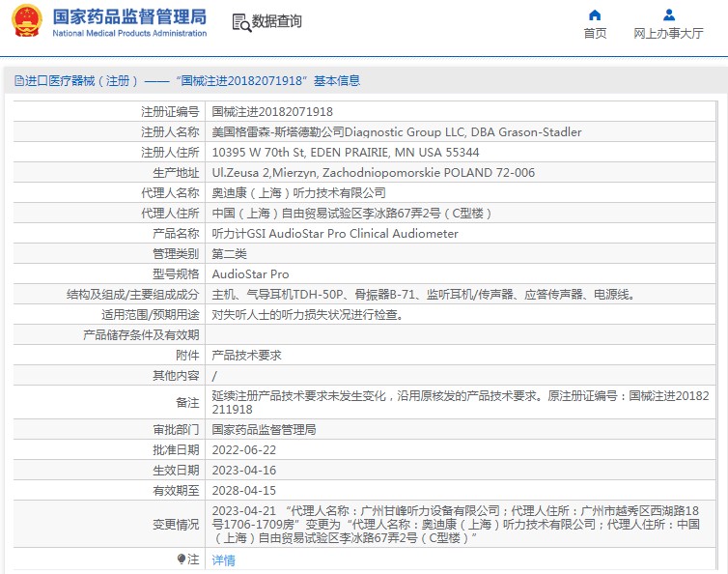
Task: Click the 变更情况 label
Action: (176, 525)
